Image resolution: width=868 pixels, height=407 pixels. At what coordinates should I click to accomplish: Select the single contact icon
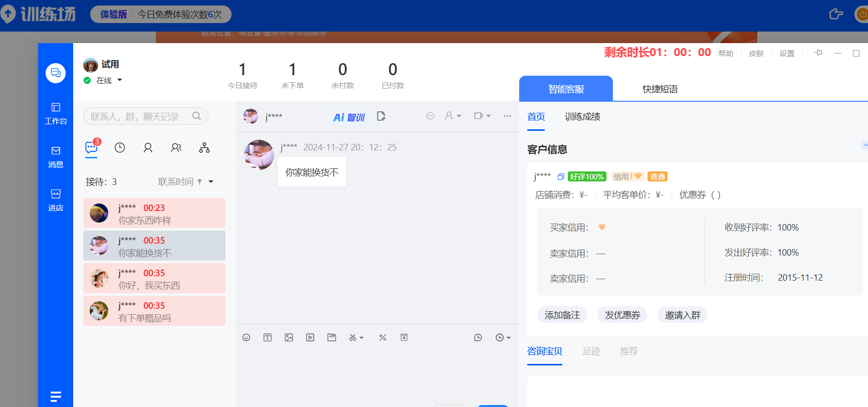148,147
